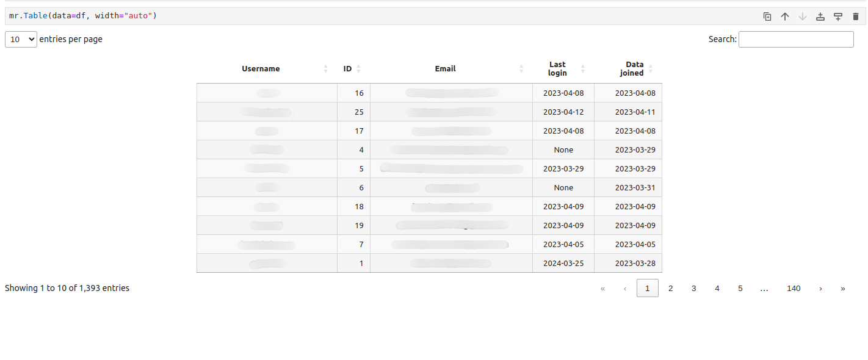Toggle sort order on Data joined column
Image resolution: width=868 pixels, height=360 pixels.
point(651,68)
